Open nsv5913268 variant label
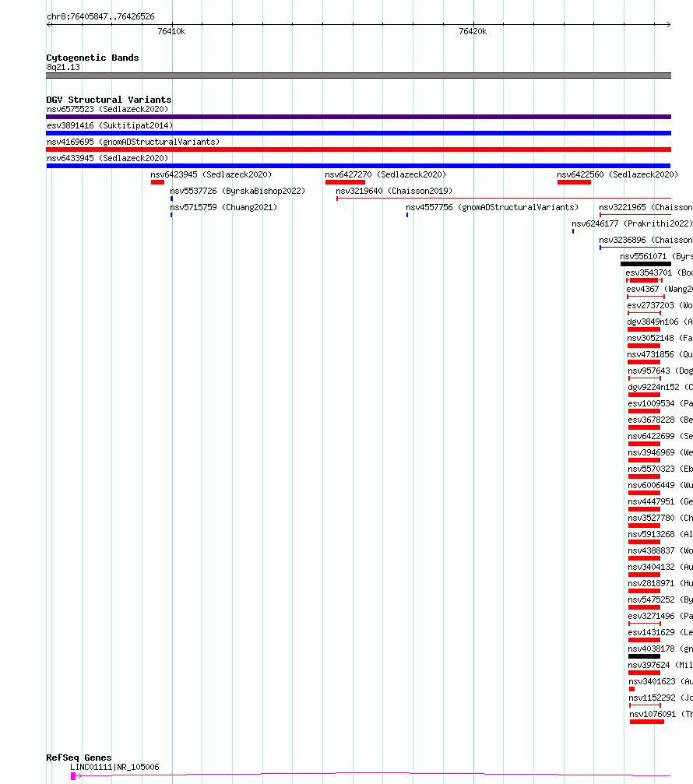This screenshot has height=784, width=693. 660,535
